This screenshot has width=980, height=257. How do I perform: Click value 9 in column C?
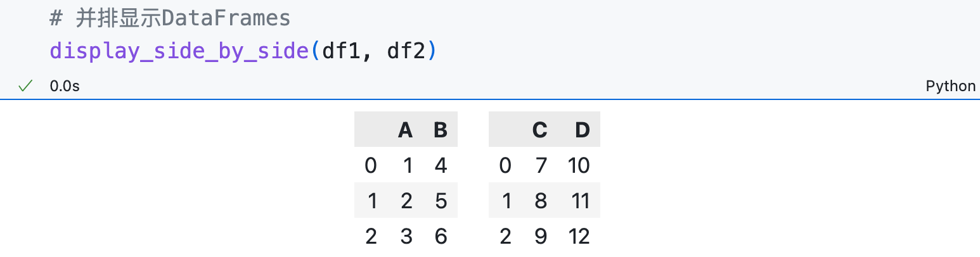[540, 237]
